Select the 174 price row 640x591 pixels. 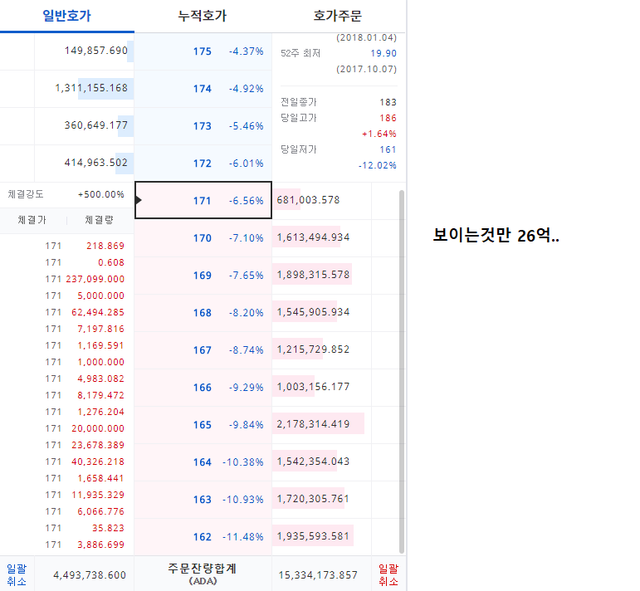click(203, 89)
